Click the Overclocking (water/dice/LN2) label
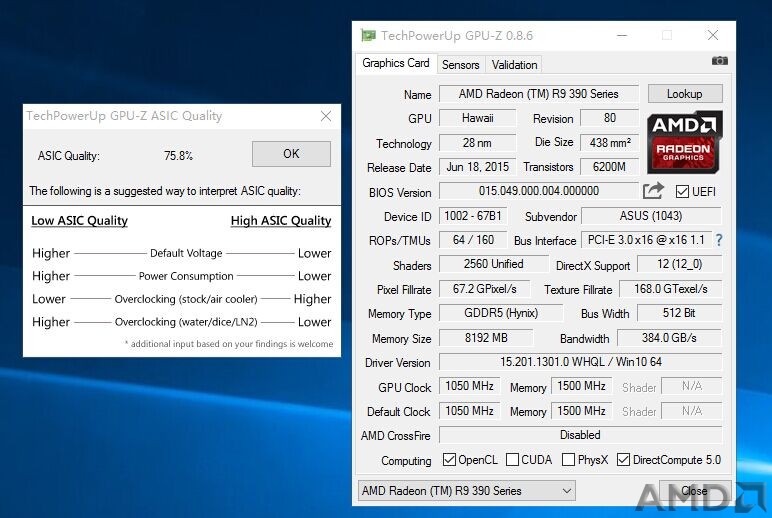Image resolution: width=772 pixels, height=518 pixels. [186, 322]
